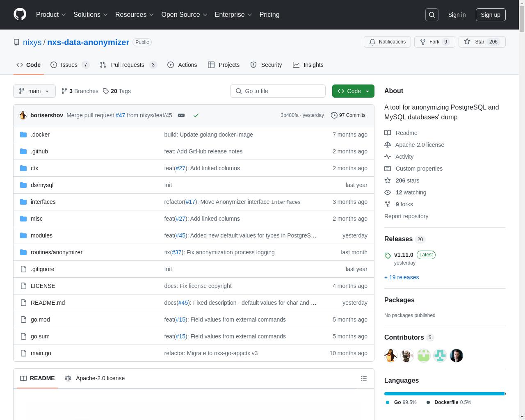525x420 pixels.
Task: Star the nxs-data-anonymizer repository
Action: pos(482,42)
